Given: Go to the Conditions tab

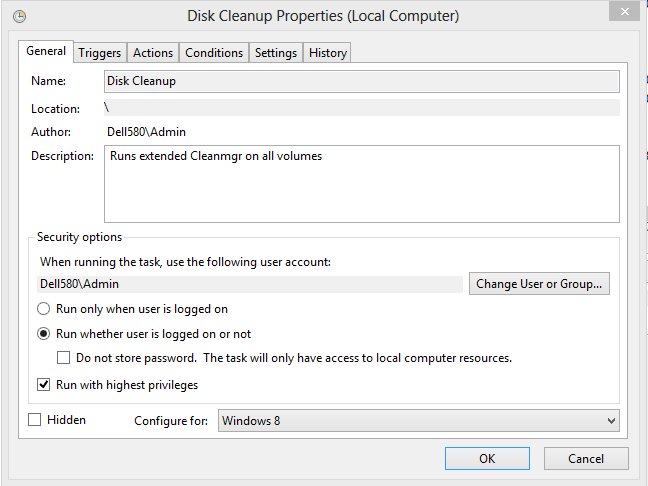Looking at the screenshot, I should (214, 53).
